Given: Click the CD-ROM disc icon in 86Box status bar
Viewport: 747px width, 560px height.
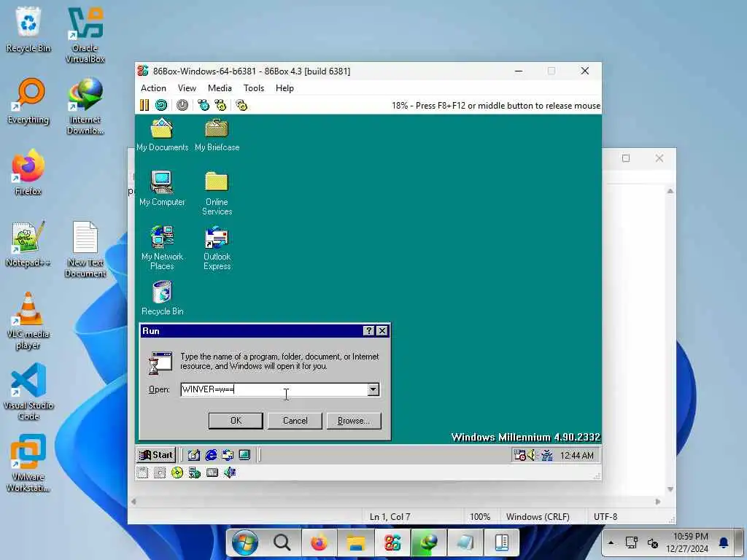Looking at the screenshot, I should tap(177, 472).
